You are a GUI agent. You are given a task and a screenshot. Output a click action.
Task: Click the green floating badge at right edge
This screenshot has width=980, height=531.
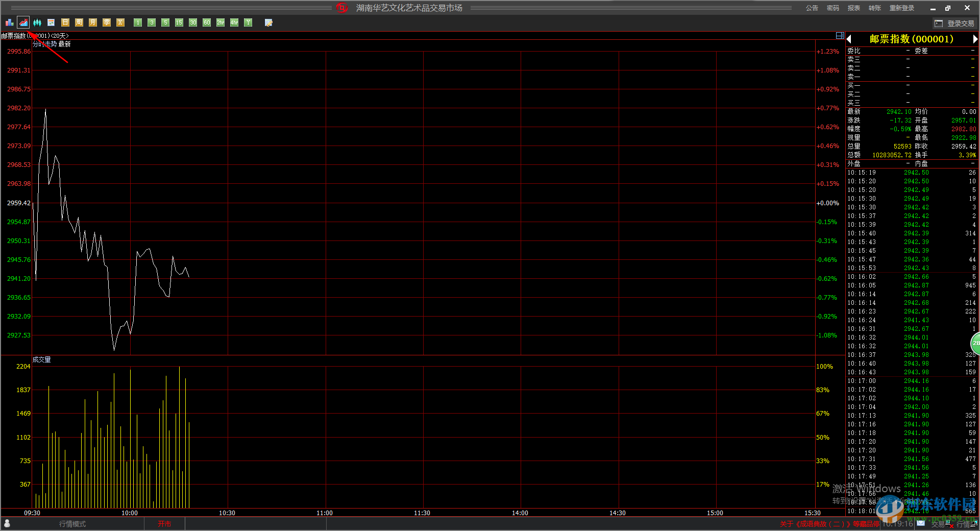[975, 343]
